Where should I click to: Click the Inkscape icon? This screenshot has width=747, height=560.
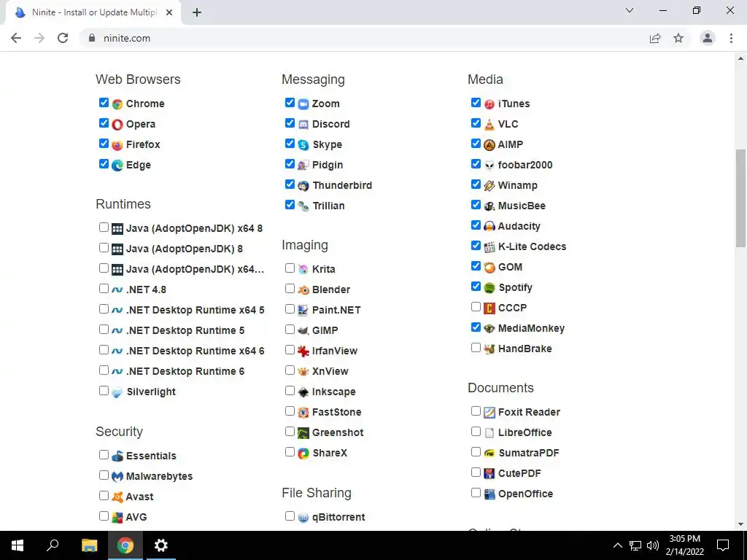[303, 392]
